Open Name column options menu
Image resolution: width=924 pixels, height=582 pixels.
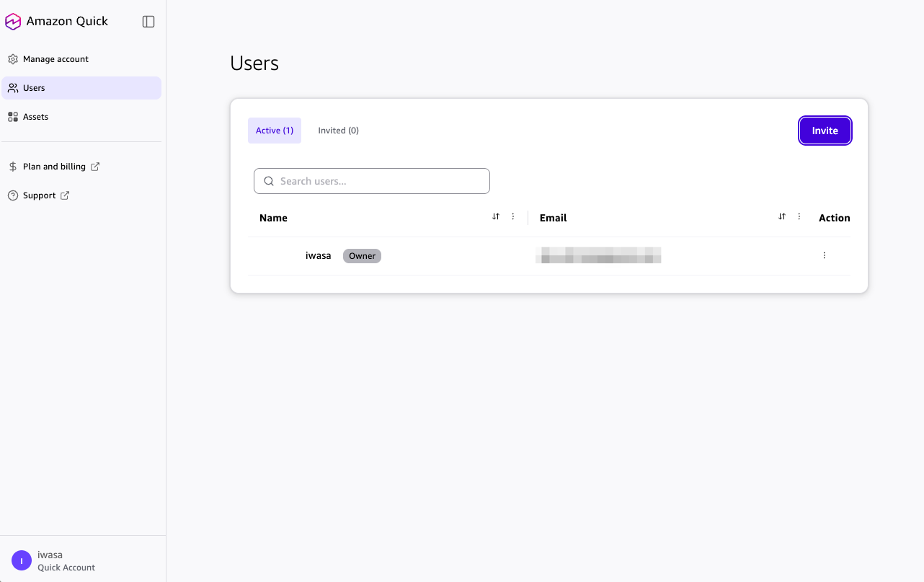coord(513,216)
